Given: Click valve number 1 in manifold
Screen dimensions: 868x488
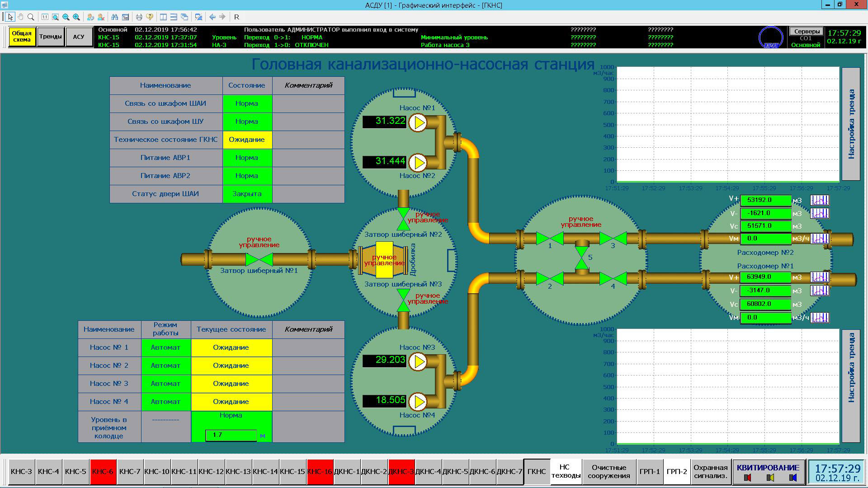Looking at the screenshot, I should (x=550, y=238).
